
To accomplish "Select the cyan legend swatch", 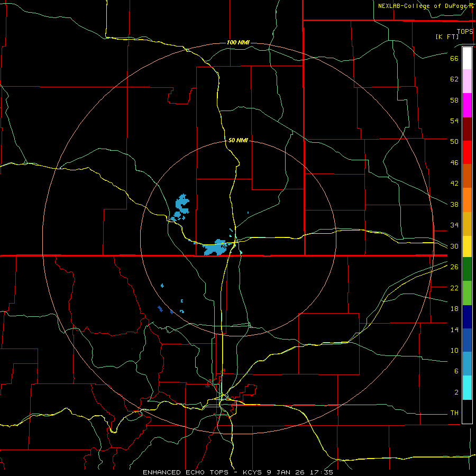I will coord(467,387).
